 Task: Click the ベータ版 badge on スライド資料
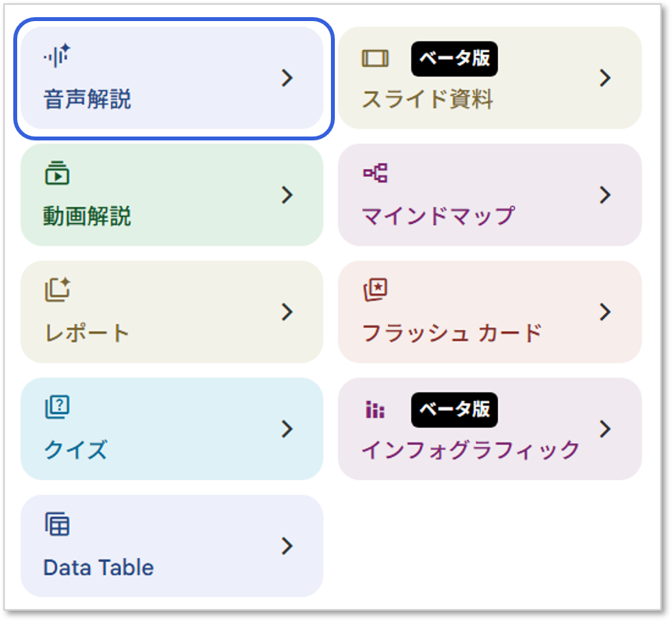[454, 59]
